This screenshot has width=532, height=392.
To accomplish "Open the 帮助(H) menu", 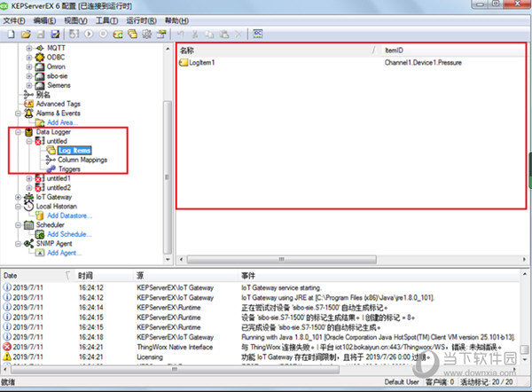I will coord(176,20).
